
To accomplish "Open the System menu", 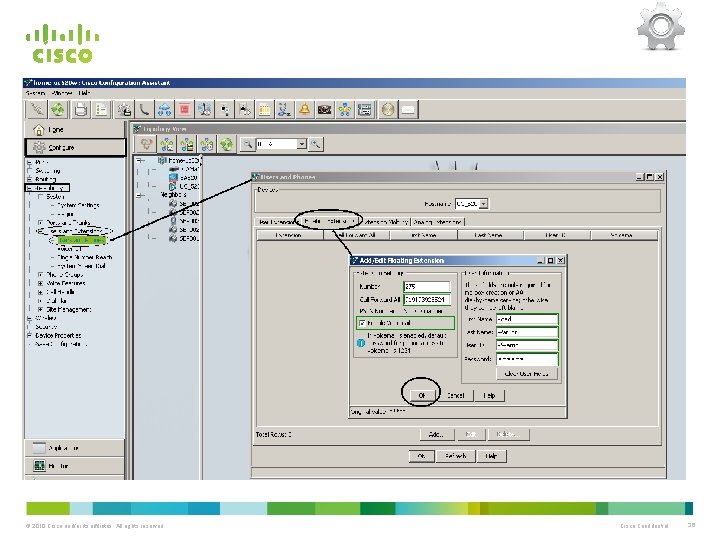I will (35, 93).
